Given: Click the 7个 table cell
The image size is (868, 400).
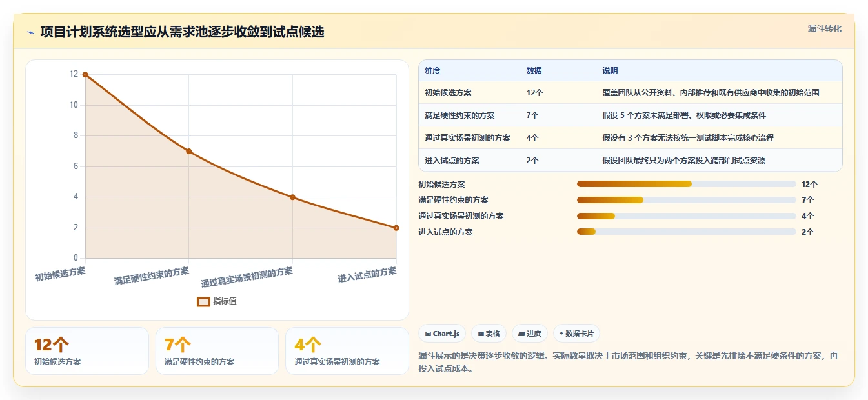Looking at the screenshot, I should pos(532,115).
